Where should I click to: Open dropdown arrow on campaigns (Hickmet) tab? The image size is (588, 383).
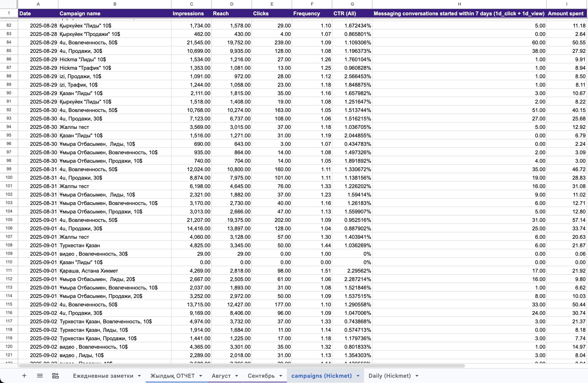pyautogui.click(x=358, y=376)
